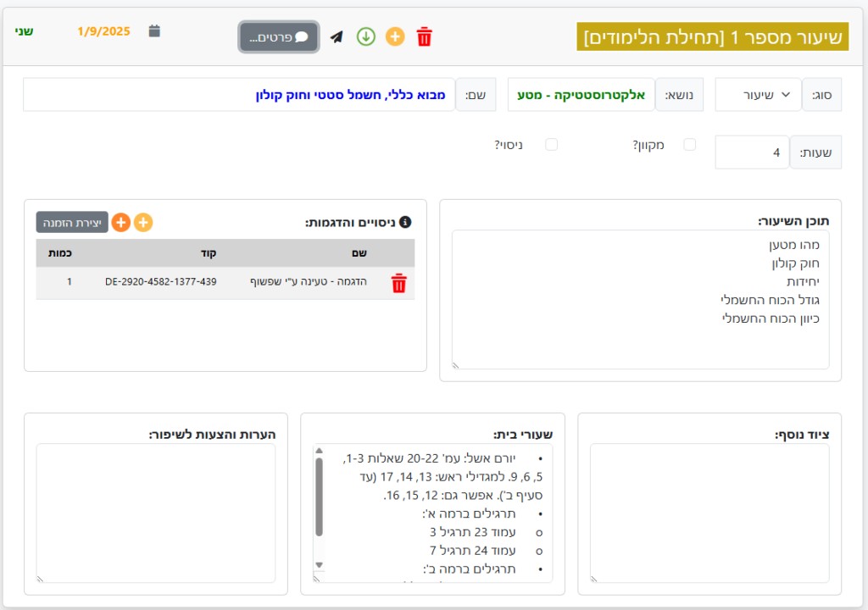Toggle the מקוון? checkbox
Image resolution: width=868 pixels, height=610 pixels.
[690, 145]
